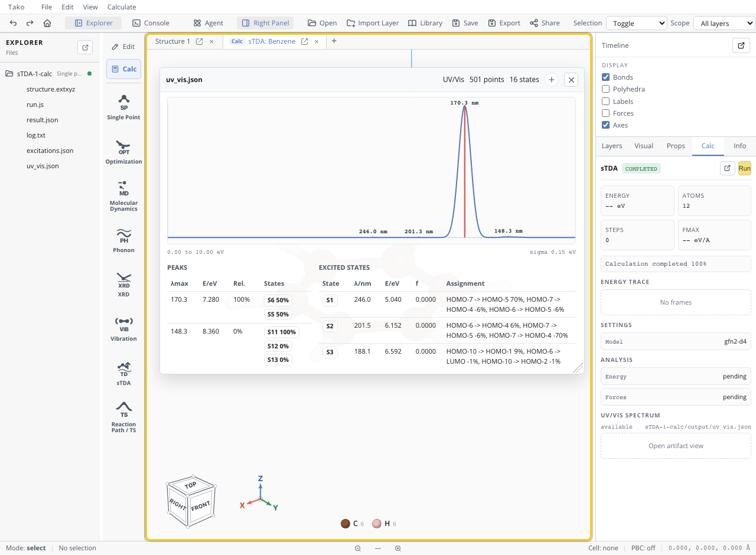
Task: Choose Single Point calculation
Action: coord(123,107)
